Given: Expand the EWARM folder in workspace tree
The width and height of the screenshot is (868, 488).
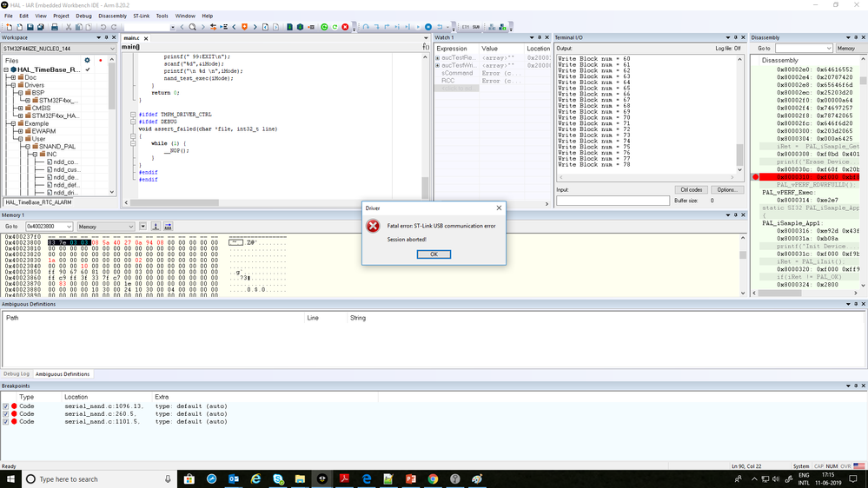Looking at the screenshot, I should click(21, 131).
